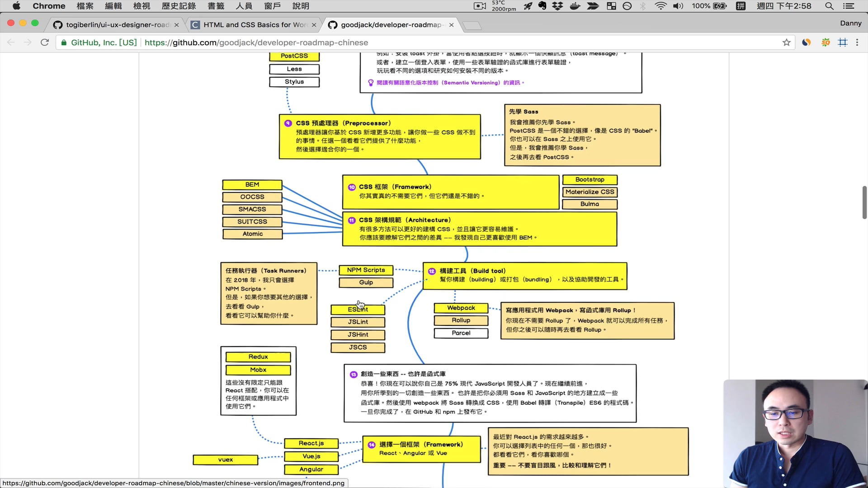Click the page's vertical scrollbar thumb
This screenshot has height=488, width=868.
coord(864,202)
